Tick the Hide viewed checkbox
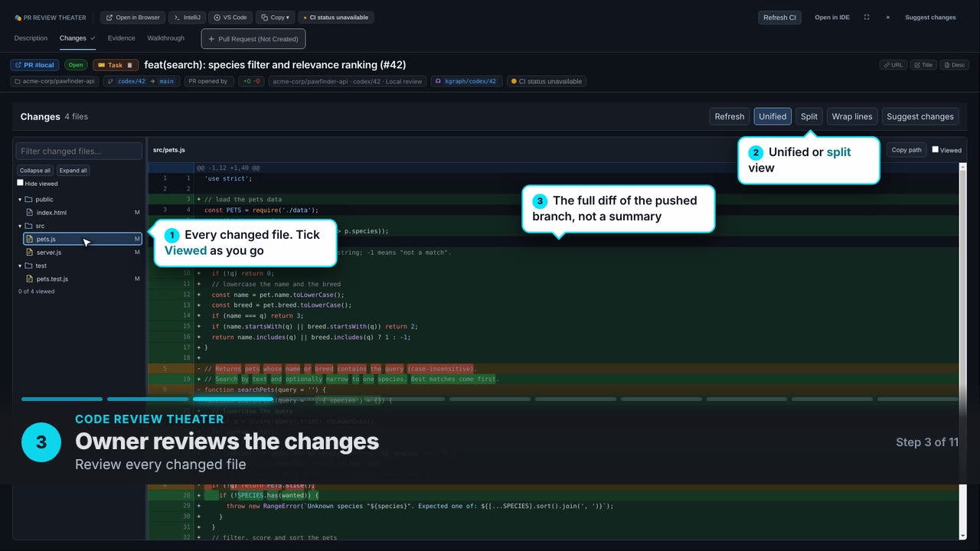 point(21,183)
